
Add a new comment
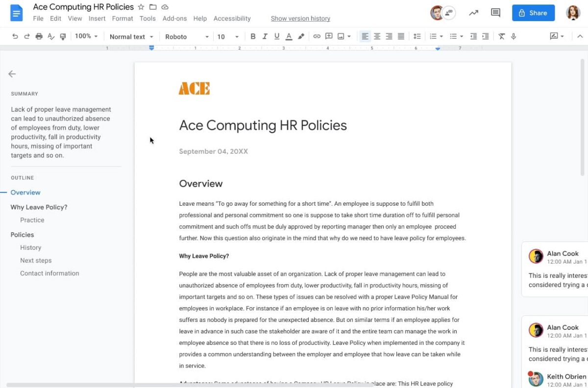click(329, 36)
